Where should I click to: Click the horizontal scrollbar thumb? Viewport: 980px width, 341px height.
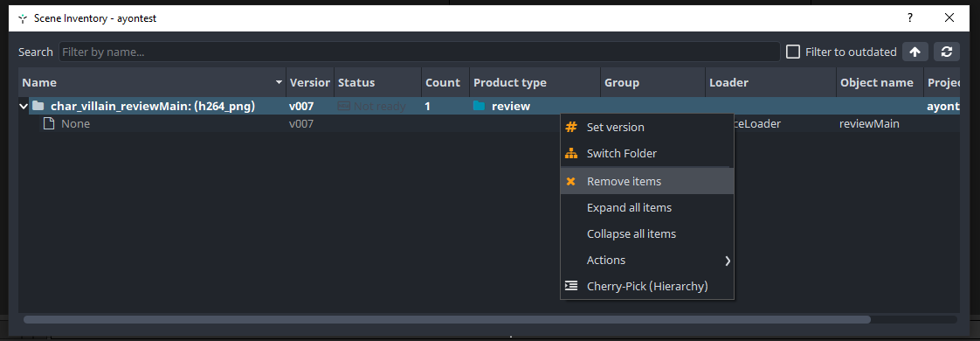tap(447, 320)
